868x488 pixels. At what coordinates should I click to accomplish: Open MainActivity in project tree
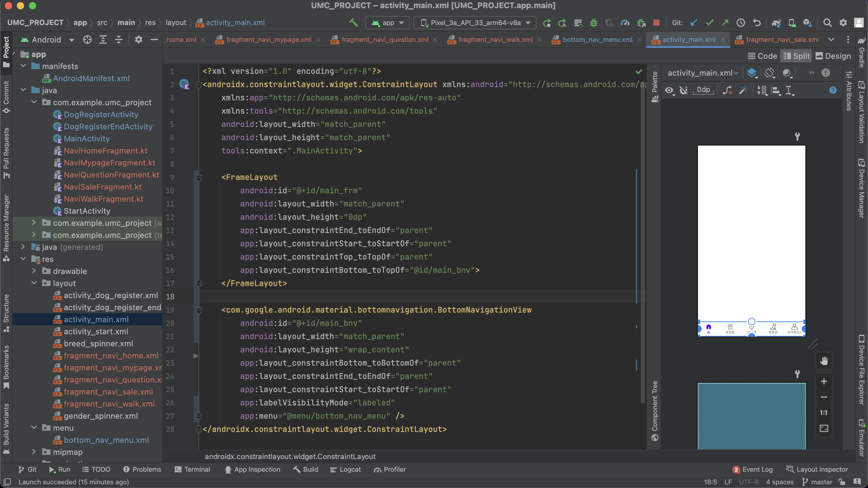click(x=86, y=139)
